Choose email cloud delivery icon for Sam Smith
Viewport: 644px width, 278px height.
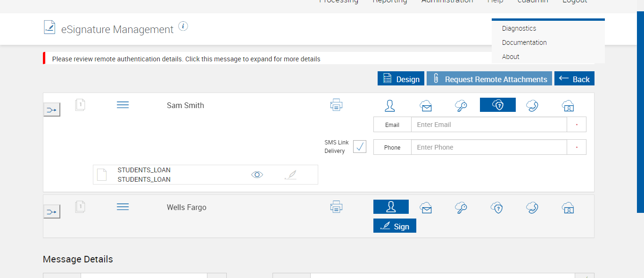click(x=426, y=106)
